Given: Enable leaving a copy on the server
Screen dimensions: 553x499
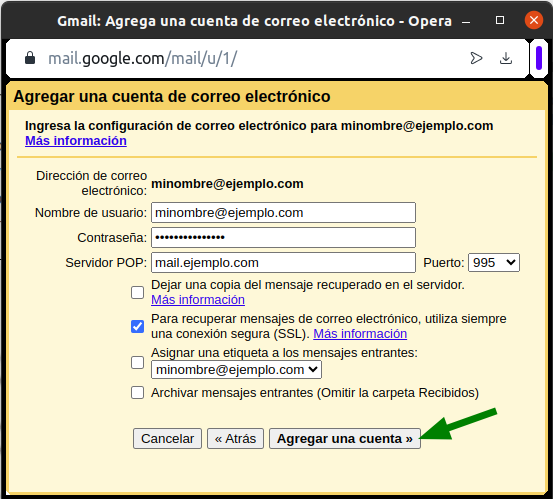Looking at the screenshot, I should point(138,292).
